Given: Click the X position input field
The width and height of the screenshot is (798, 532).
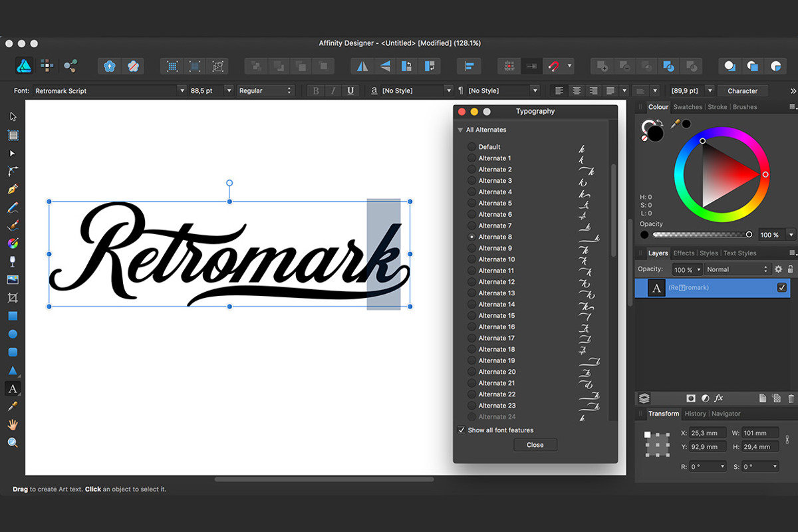Looking at the screenshot, I should pos(707,433).
